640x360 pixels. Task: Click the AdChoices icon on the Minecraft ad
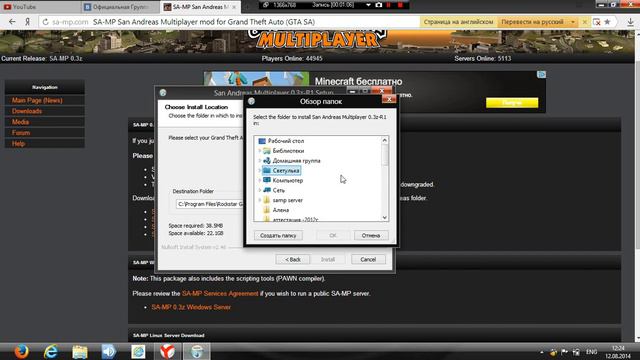541,74
